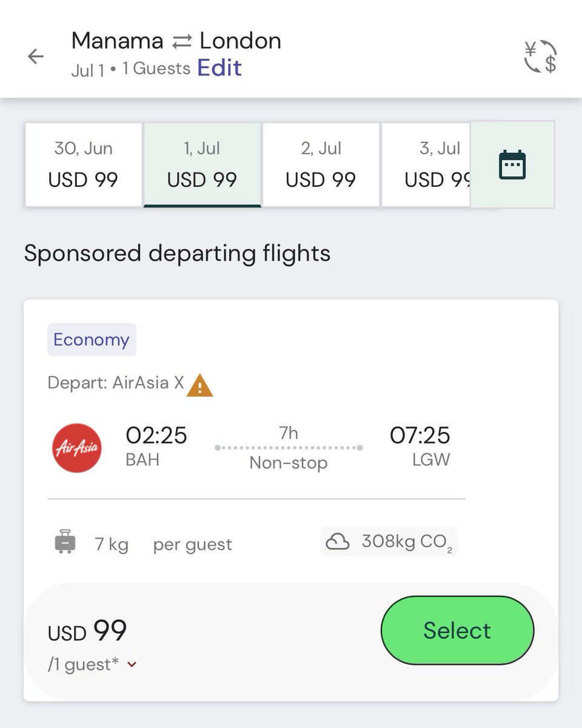Select the 30, Jun date tab

click(x=84, y=164)
